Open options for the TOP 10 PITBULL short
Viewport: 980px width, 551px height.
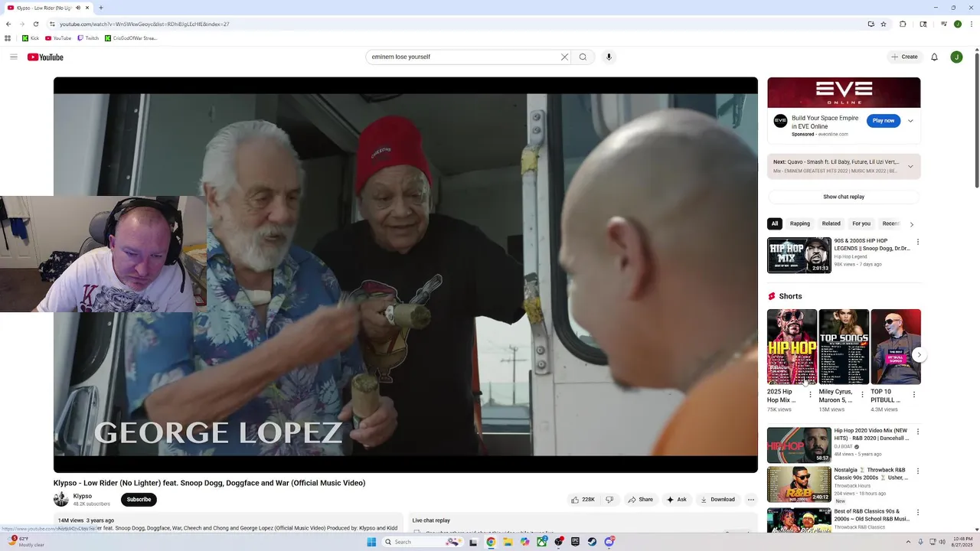click(x=914, y=395)
